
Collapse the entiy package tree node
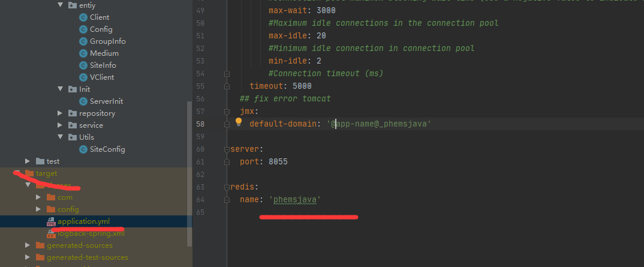pyautogui.click(x=60, y=5)
